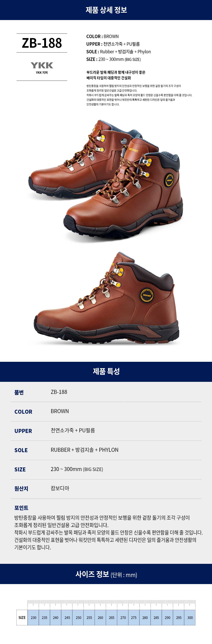Click the YKK zipper logo
The image size is (212, 644).
tap(42, 66)
